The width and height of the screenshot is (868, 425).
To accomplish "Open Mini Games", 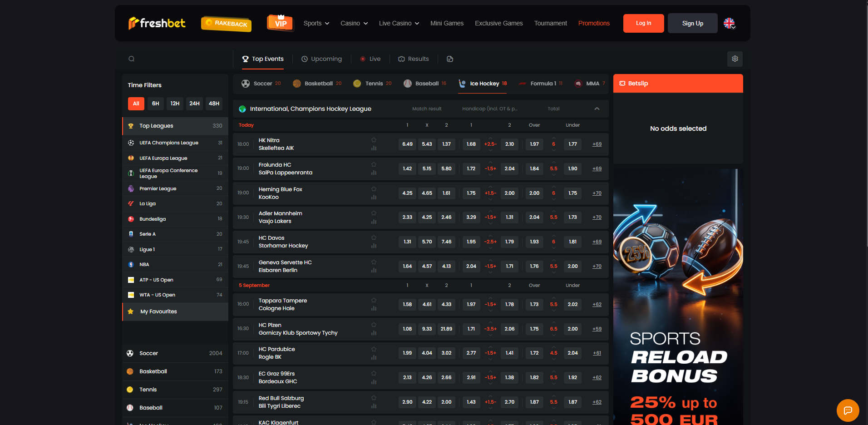I will click(x=447, y=23).
